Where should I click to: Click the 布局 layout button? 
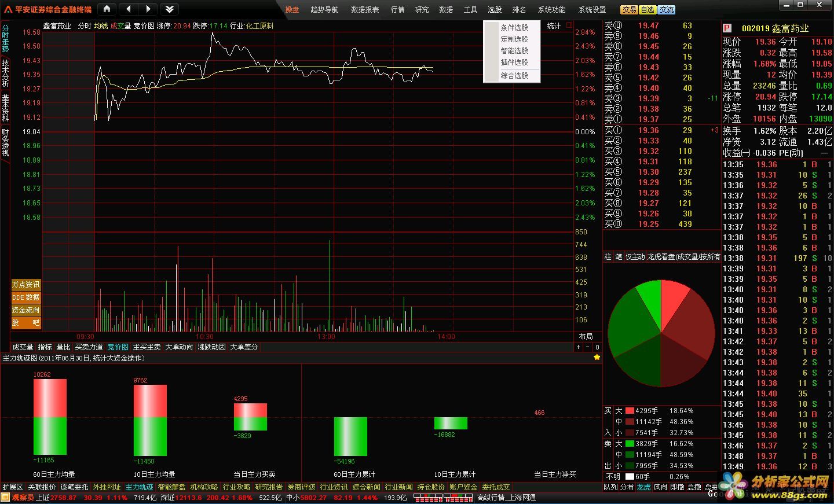click(586, 336)
